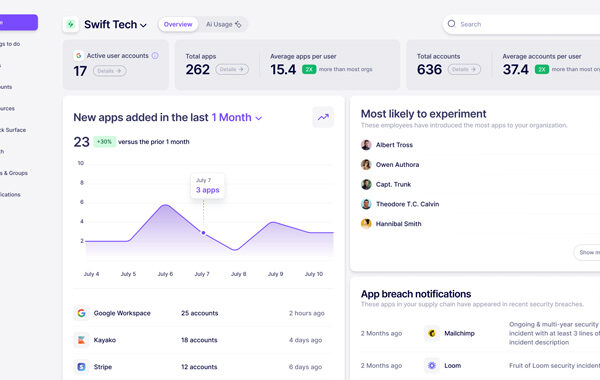Switch to the AI Usage tab
Screen dimensions: 600x380
[223, 24]
